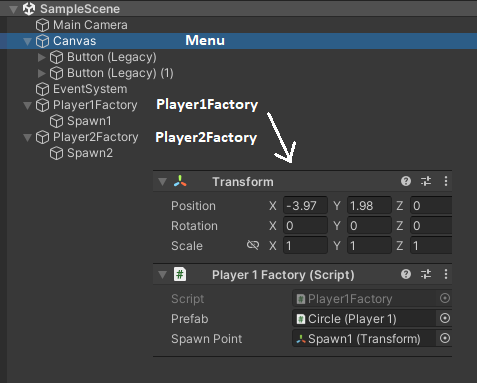
Task: Collapse the Transform component foldout
Action: click(162, 182)
